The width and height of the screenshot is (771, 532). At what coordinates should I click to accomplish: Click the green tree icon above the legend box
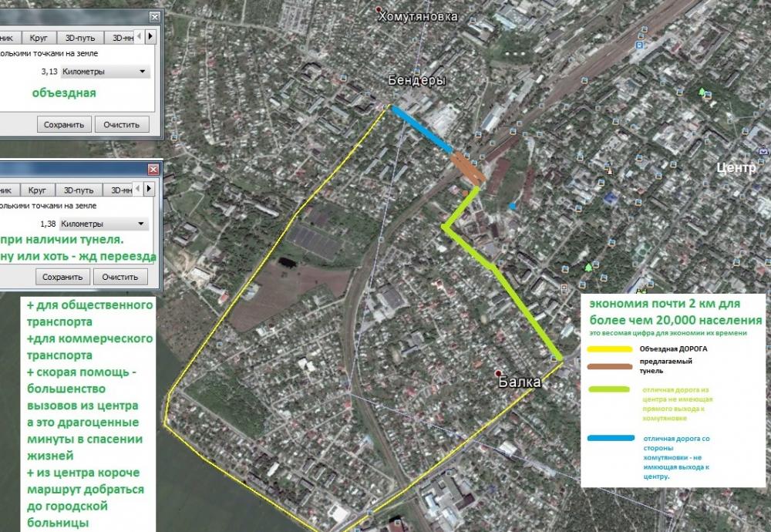click(589, 268)
